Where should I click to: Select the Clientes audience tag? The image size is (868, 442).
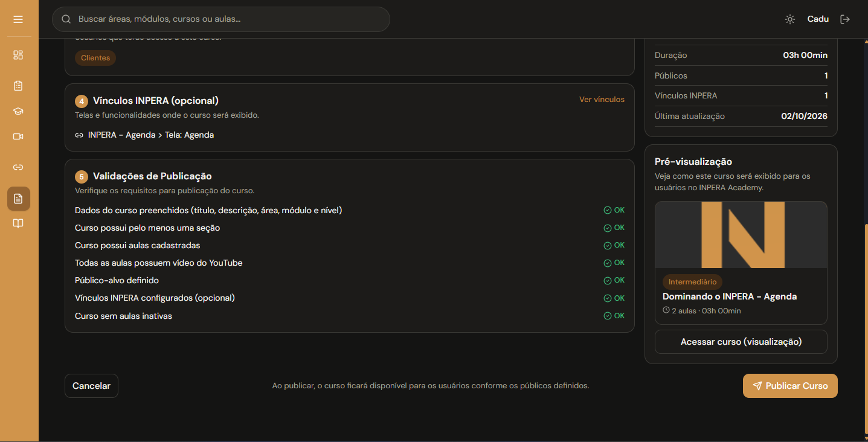[x=95, y=58]
